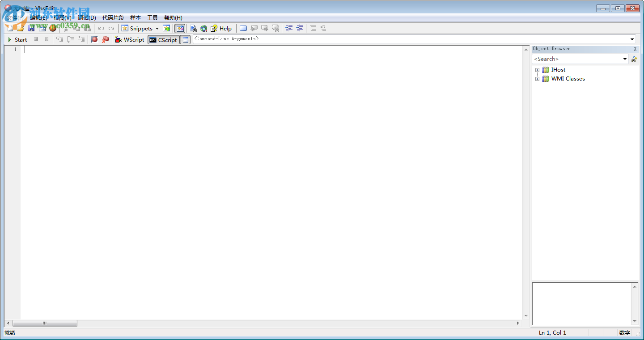The height and width of the screenshot is (340, 644).
Task: Click the Save All icon
Action: (42, 28)
